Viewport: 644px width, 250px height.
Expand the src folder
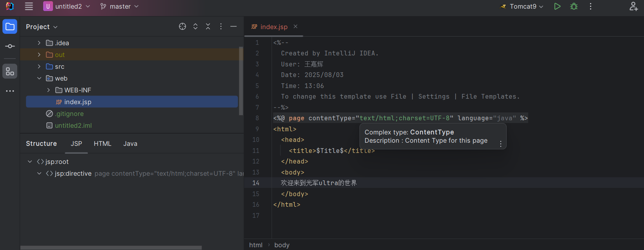tap(39, 66)
